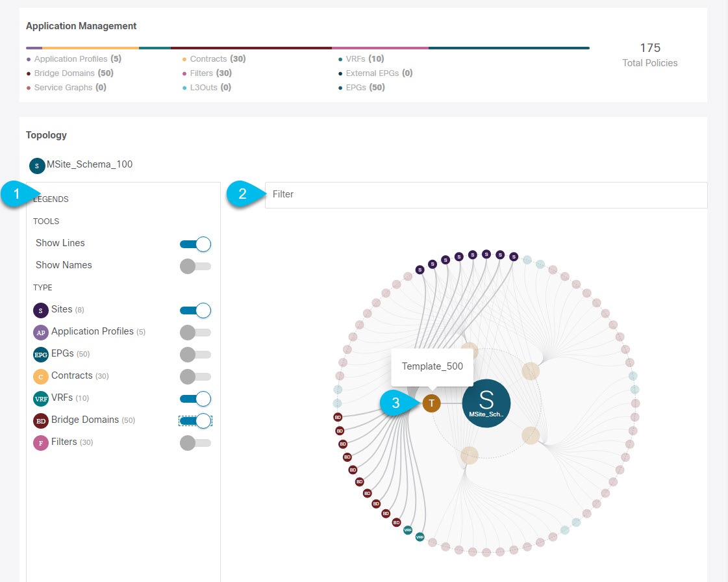The width and height of the screenshot is (728, 582).
Task: Turn on the EPGs toggle
Action: click(195, 355)
